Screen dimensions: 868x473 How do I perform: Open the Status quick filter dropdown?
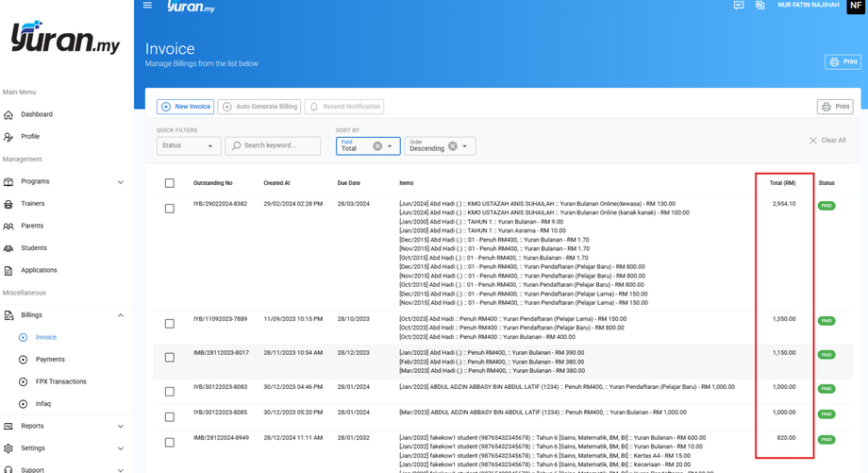tap(188, 145)
